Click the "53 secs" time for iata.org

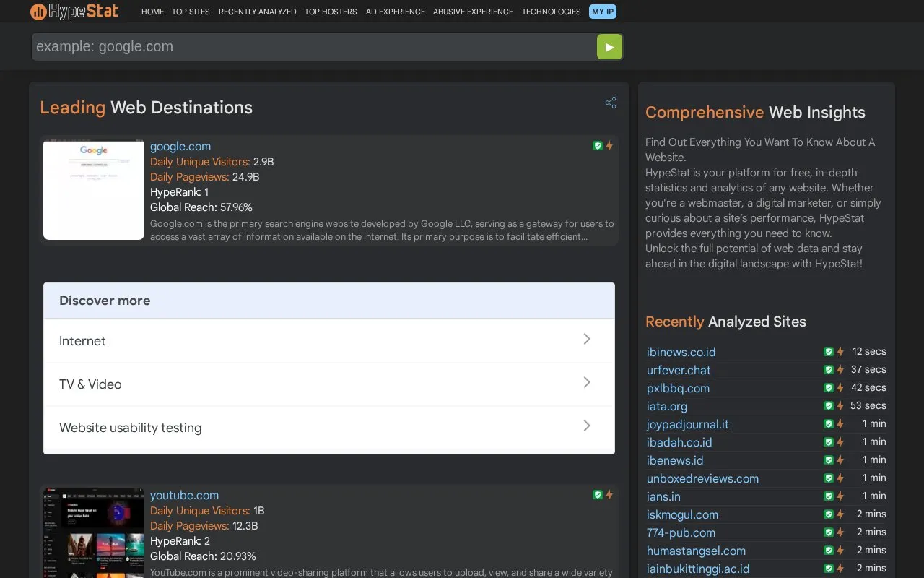pyautogui.click(x=868, y=406)
